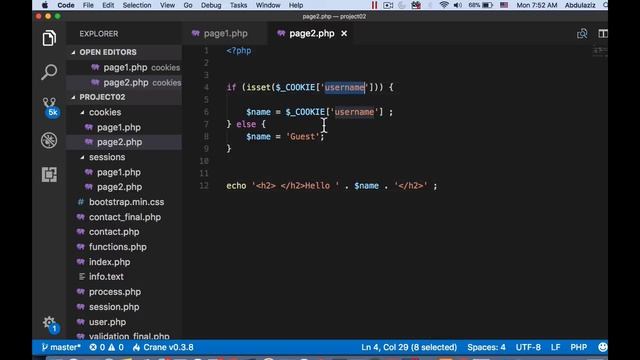Open the File menu
The image size is (640, 360).
pos(88,5)
